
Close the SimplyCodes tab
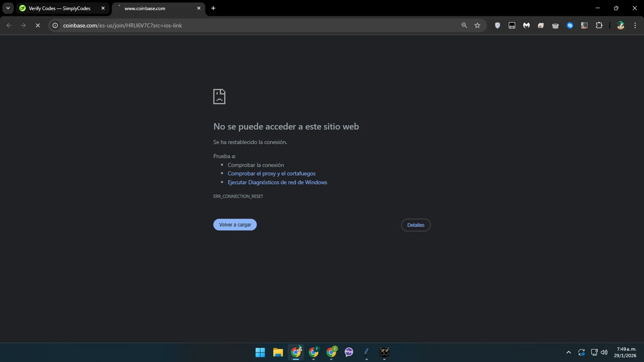[103, 8]
